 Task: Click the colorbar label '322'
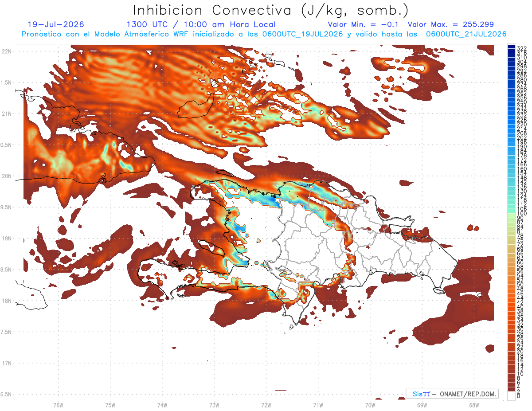tap(522, 48)
